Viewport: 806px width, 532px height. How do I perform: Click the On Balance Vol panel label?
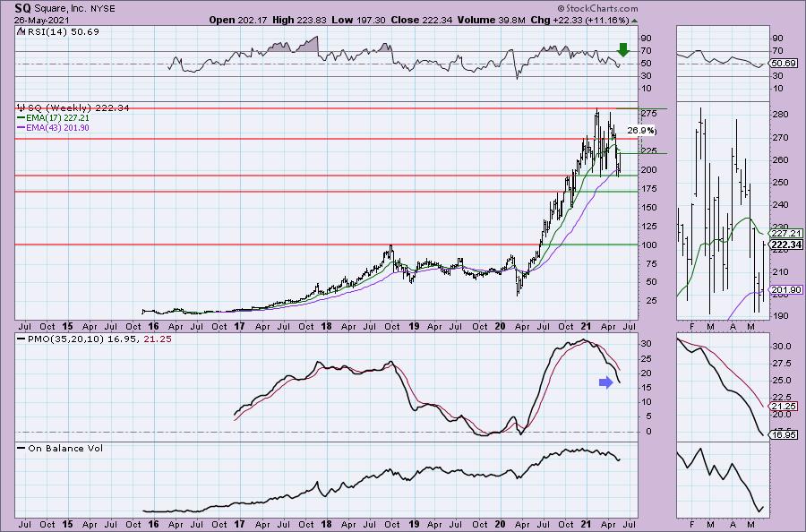click(x=60, y=448)
